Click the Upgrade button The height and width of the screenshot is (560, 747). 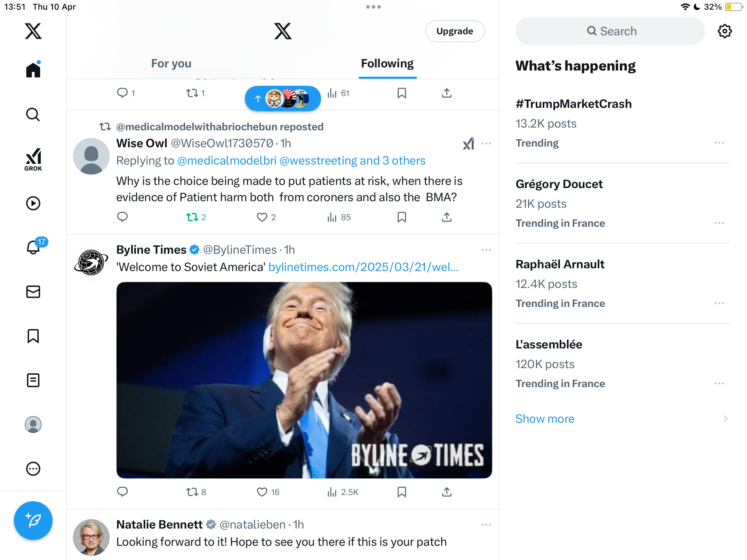click(x=455, y=31)
